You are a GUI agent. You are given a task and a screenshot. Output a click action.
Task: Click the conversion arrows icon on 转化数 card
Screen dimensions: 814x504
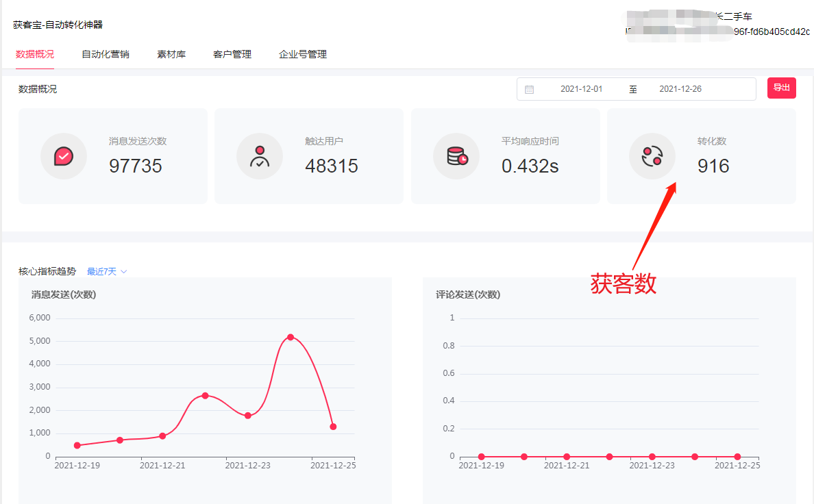(652, 155)
